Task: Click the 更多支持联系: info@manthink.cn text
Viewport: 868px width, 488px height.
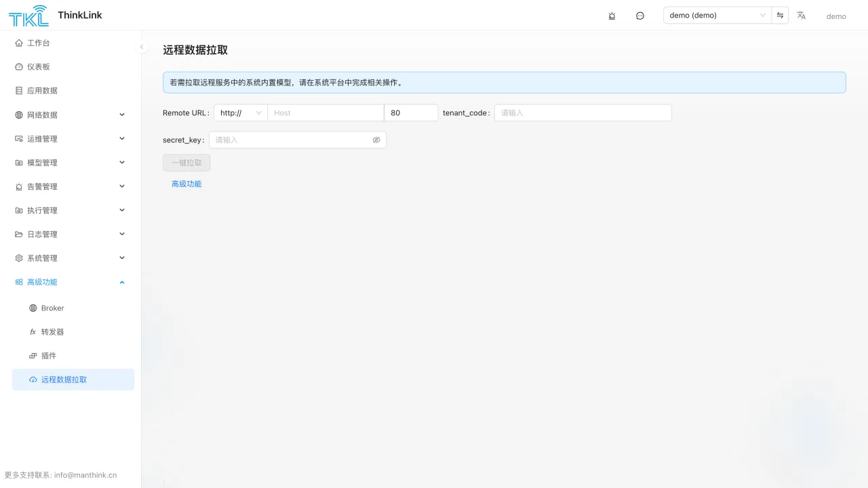Action: [61, 475]
